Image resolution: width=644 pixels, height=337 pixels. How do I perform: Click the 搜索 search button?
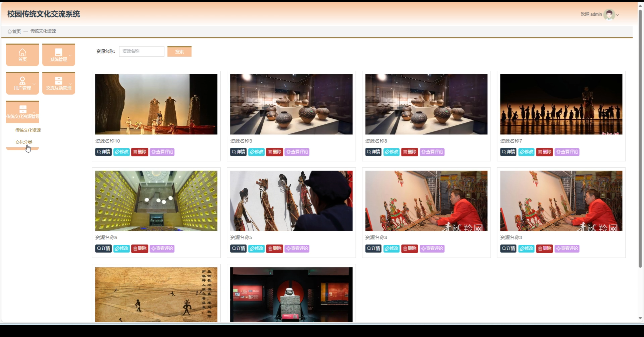pos(179,52)
